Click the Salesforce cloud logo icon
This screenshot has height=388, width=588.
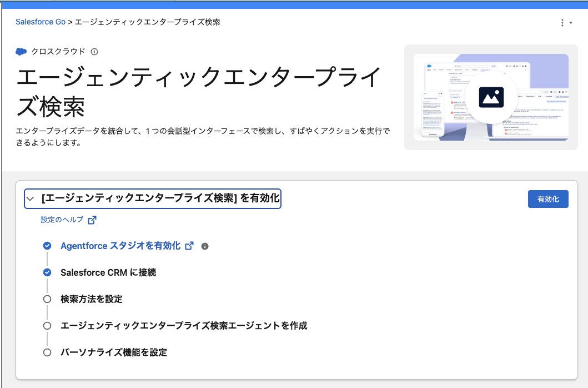point(21,52)
